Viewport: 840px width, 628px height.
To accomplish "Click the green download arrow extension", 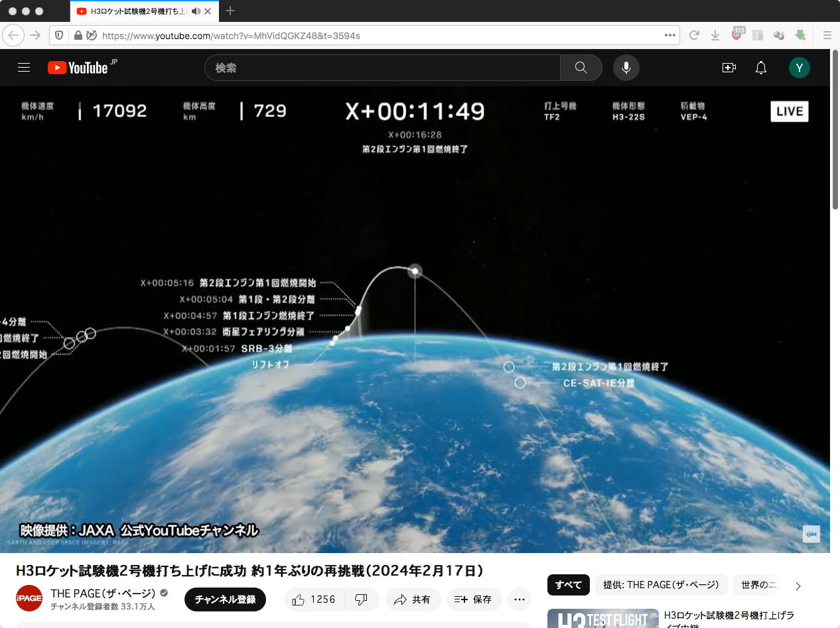I will tap(801, 35).
